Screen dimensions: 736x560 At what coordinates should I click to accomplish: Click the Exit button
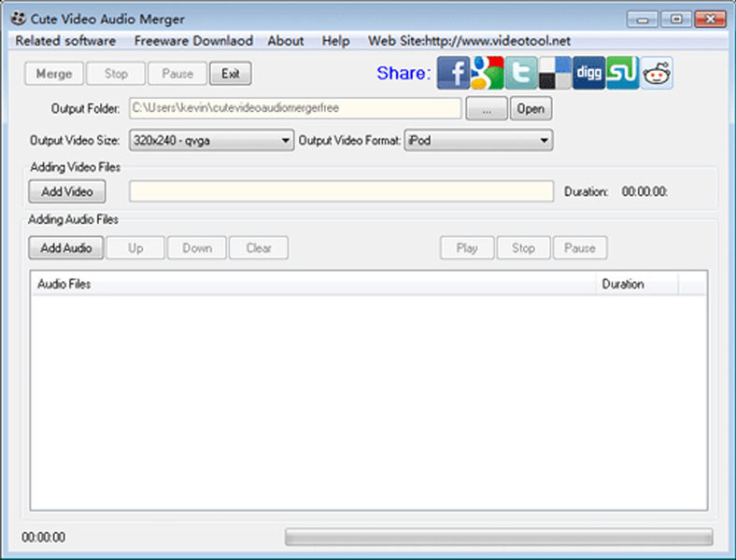(x=230, y=74)
